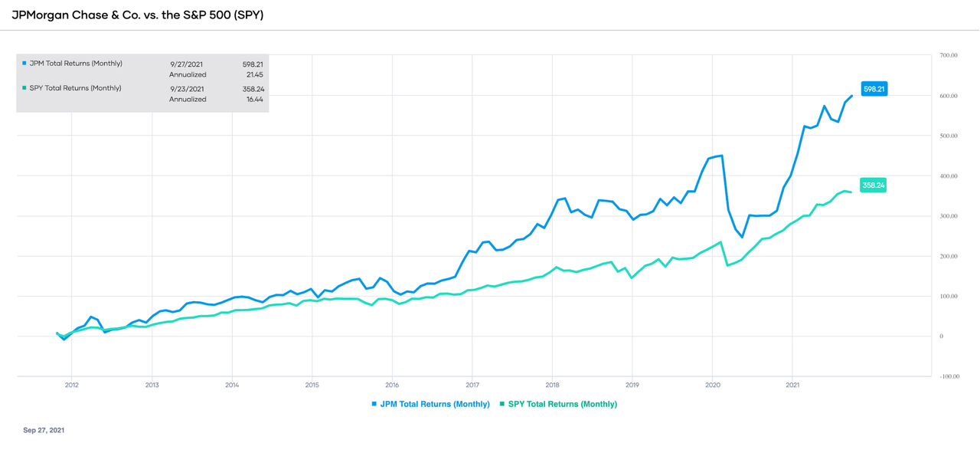Click the positive 100.00 label on the y-axis
The width and height of the screenshot is (980, 466).
(949, 297)
